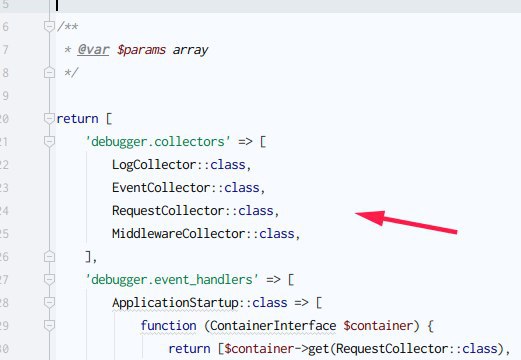521x360 pixels.
Task: Collapse the ApplicationStartup::class array
Action: 49,303
